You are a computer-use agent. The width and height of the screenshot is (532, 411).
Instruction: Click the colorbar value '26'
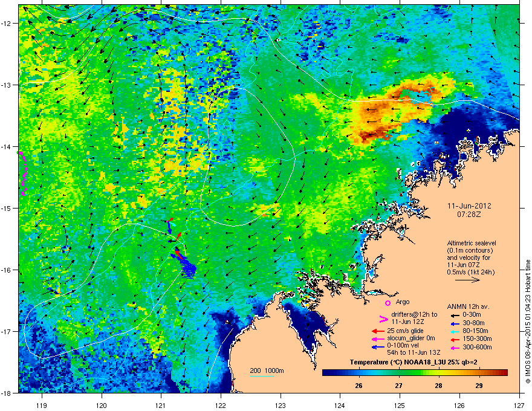click(x=358, y=386)
